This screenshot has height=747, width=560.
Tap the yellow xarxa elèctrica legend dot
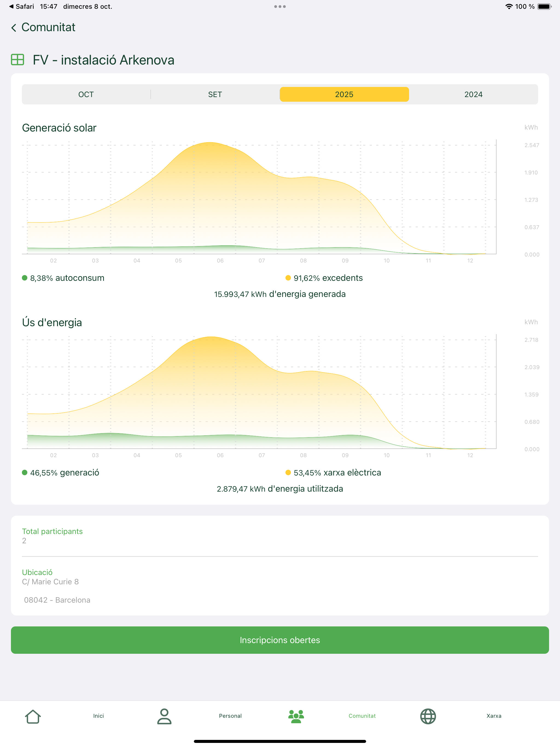tap(288, 472)
